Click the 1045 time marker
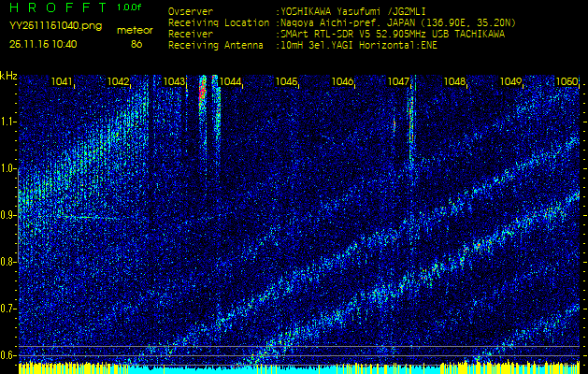 (x=286, y=81)
